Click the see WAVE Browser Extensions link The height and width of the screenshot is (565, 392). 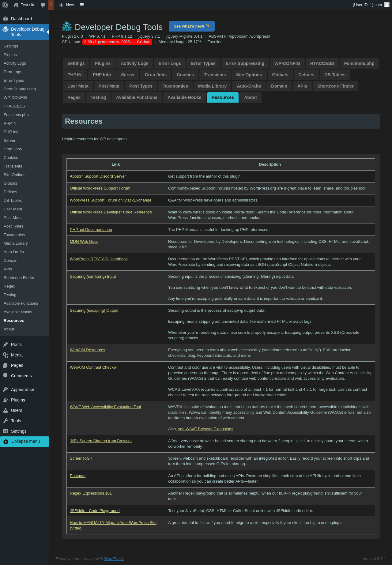click(205, 429)
